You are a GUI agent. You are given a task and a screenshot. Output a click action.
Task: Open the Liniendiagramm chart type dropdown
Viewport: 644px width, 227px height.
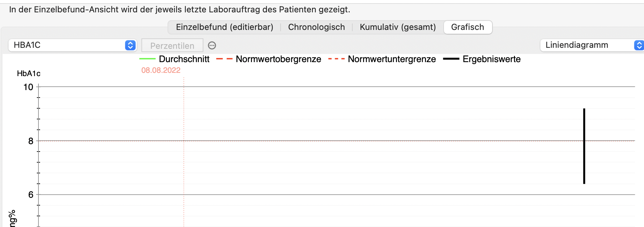(592, 45)
